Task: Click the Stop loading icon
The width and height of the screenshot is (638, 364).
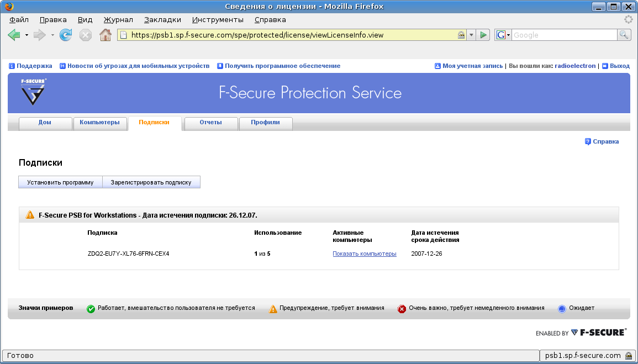Action: (x=86, y=35)
